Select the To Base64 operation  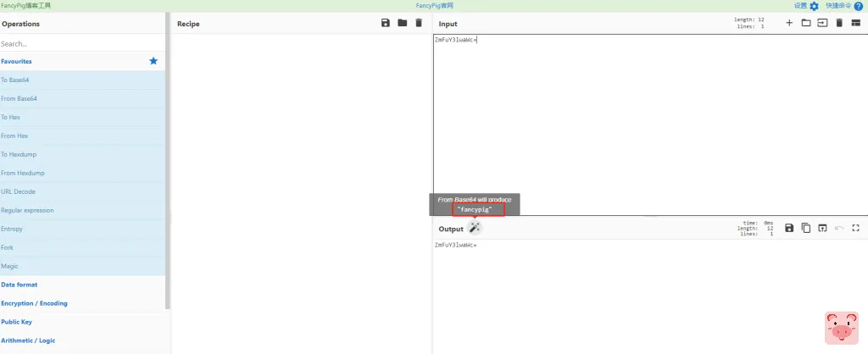(82, 80)
